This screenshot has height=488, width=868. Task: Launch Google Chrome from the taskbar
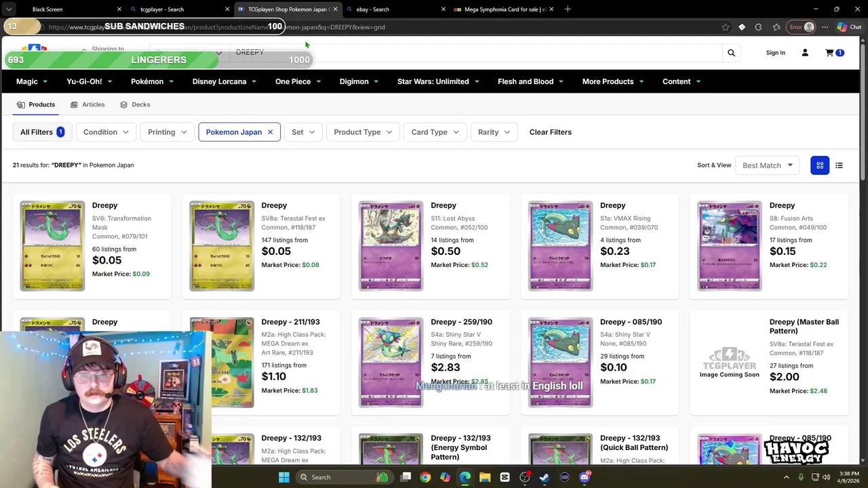click(x=425, y=477)
